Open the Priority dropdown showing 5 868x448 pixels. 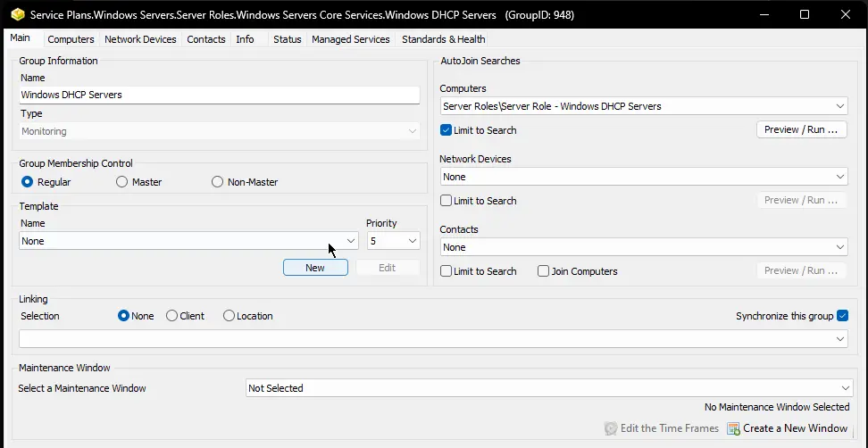click(393, 241)
